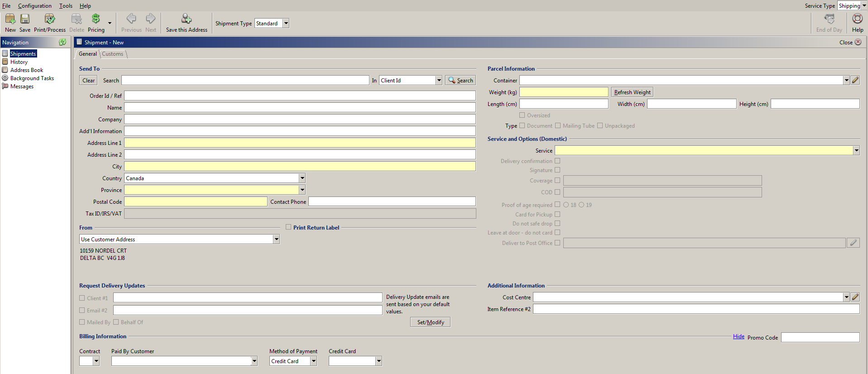Click the End of Day icon
Image resolution: width=868 pixels, height=374 pixels.
coord(829,19)
